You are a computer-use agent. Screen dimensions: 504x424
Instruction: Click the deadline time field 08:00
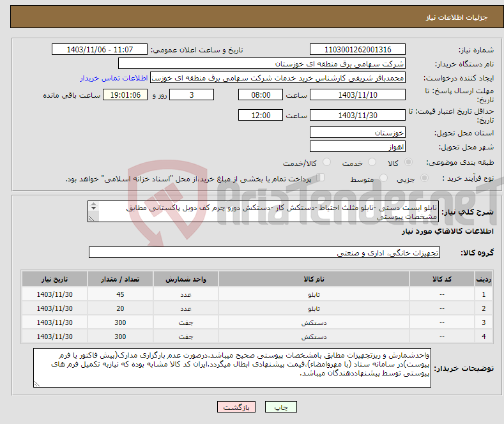(261, 95)
